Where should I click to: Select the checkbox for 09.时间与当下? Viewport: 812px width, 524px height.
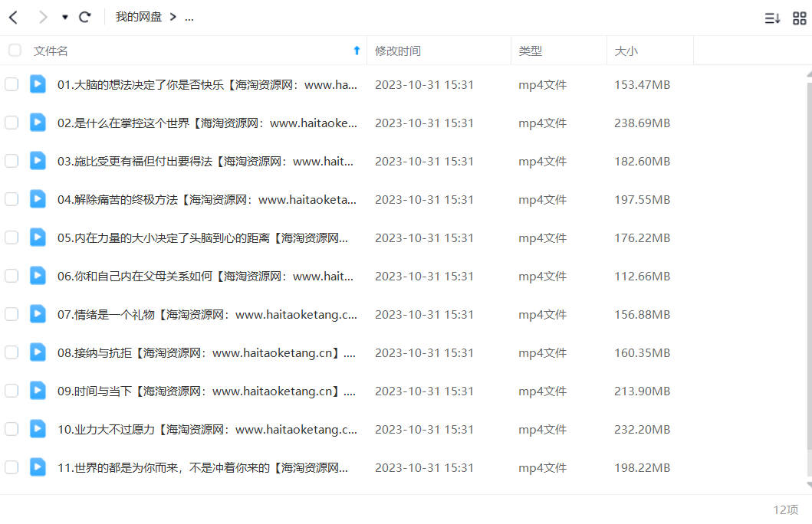(x=12, y=391)
